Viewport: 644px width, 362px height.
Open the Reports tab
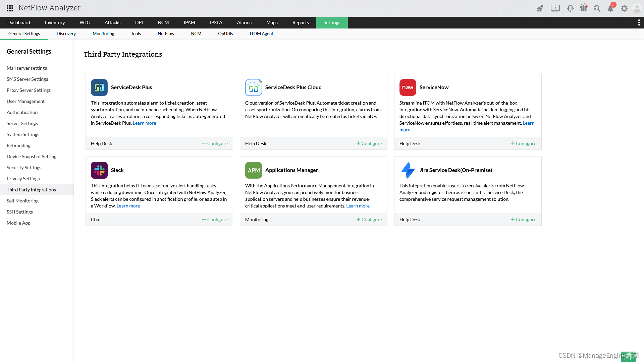pos(301,22)
